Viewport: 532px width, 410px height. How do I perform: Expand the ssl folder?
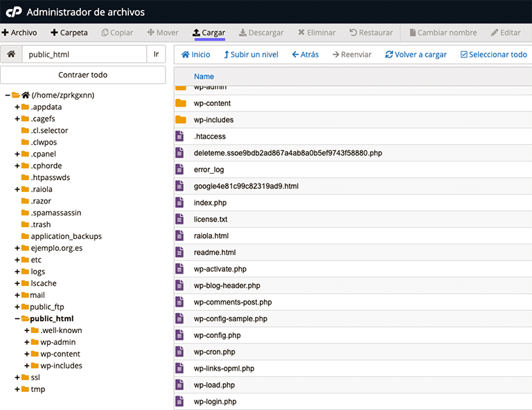[x=17, y=377]
